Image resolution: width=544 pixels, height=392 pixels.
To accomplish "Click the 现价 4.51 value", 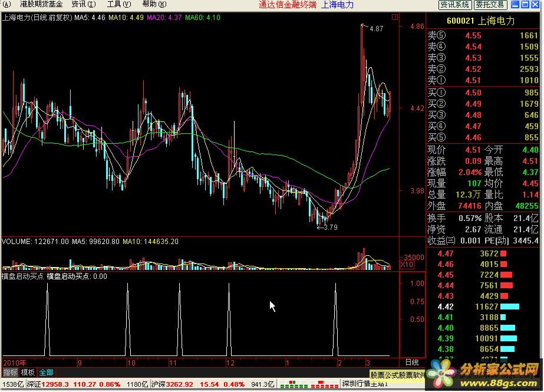I will (473, 150).
